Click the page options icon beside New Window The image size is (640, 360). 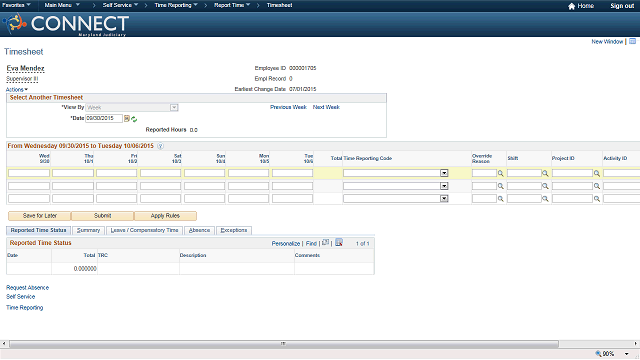click(x=632, y=41)
